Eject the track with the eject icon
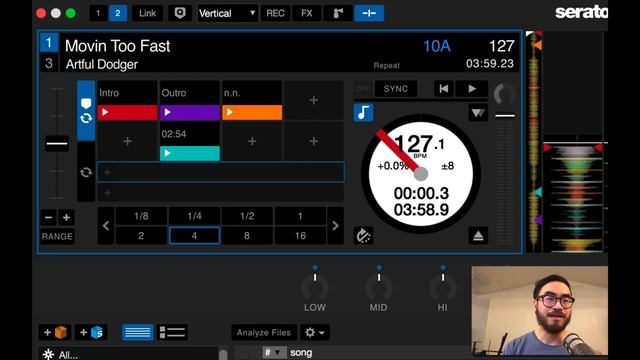 478,236
